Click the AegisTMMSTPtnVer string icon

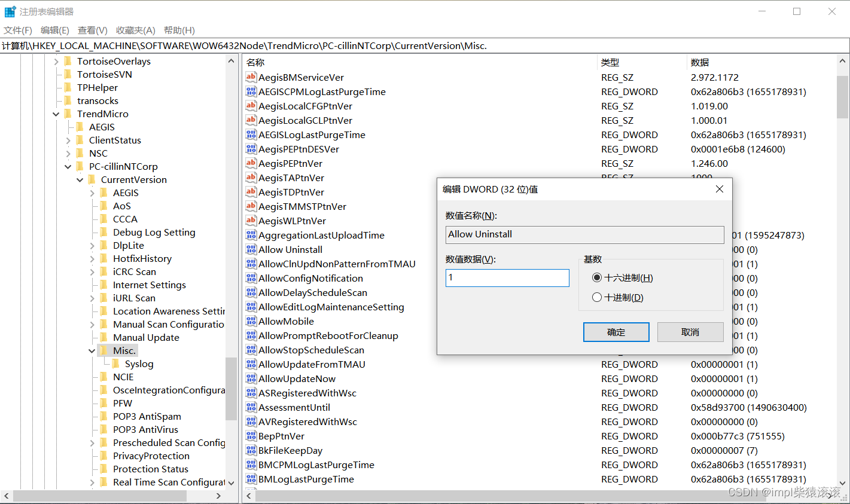point(251,206)
